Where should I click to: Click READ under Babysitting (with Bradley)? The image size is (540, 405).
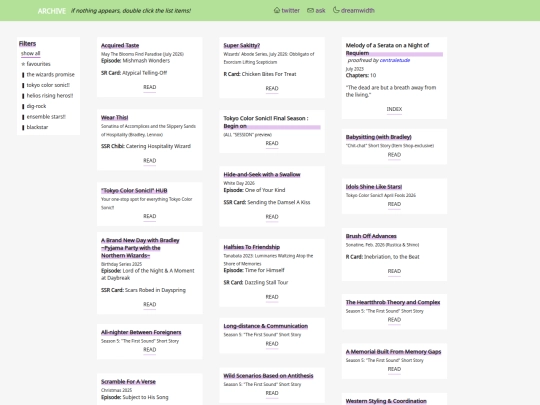[x=394, y=155]
